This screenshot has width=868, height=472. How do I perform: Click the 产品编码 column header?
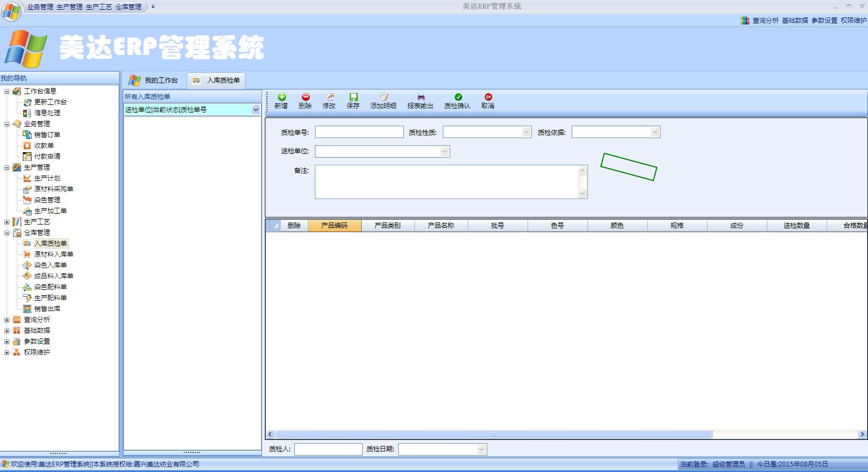coord(334,225)
